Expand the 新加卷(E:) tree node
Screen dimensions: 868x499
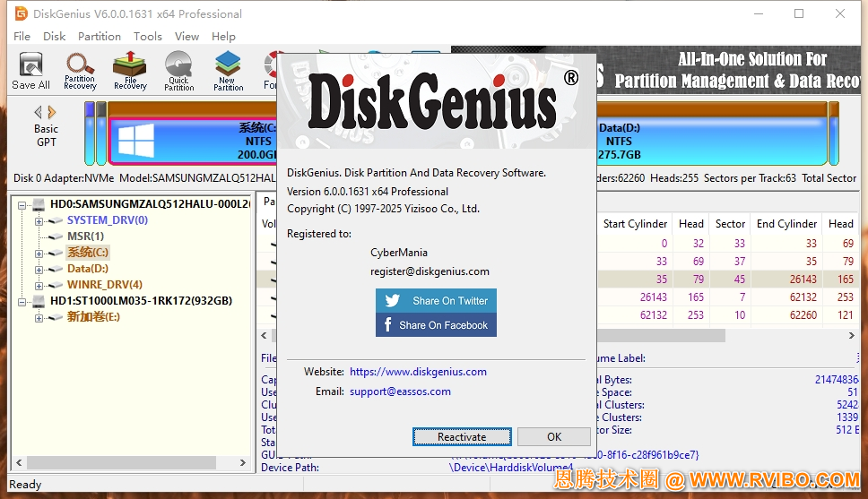point(39,318)
